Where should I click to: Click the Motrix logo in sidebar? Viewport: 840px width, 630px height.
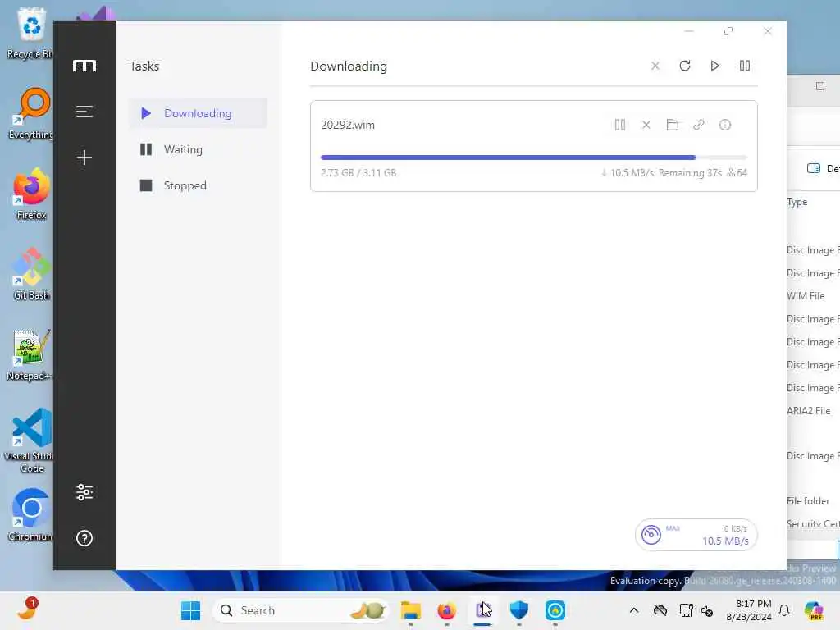(84, 66)
